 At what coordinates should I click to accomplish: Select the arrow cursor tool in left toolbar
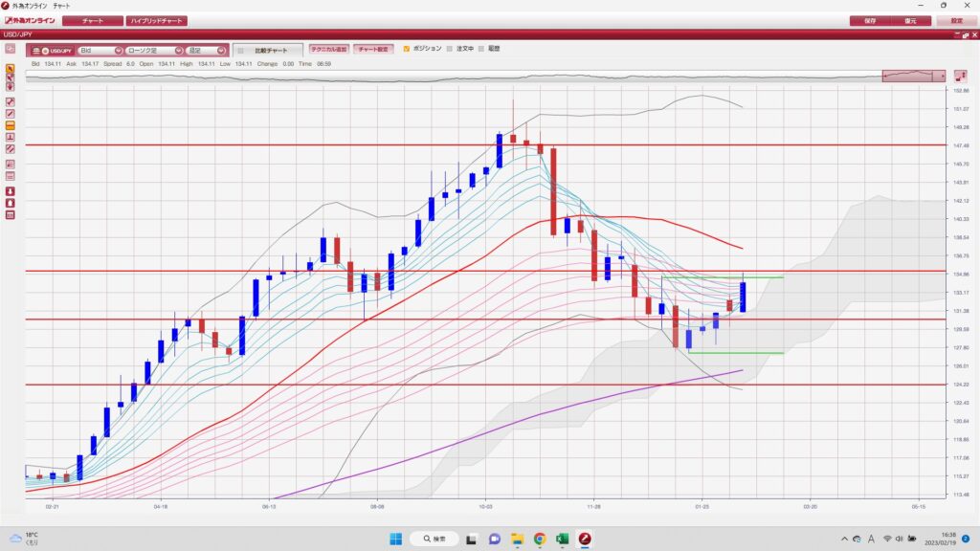[x=11, y=69]
